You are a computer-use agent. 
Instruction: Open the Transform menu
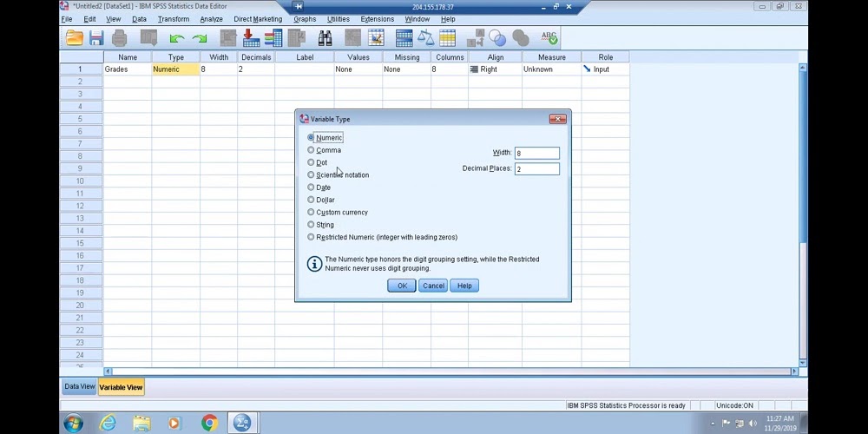174,19
